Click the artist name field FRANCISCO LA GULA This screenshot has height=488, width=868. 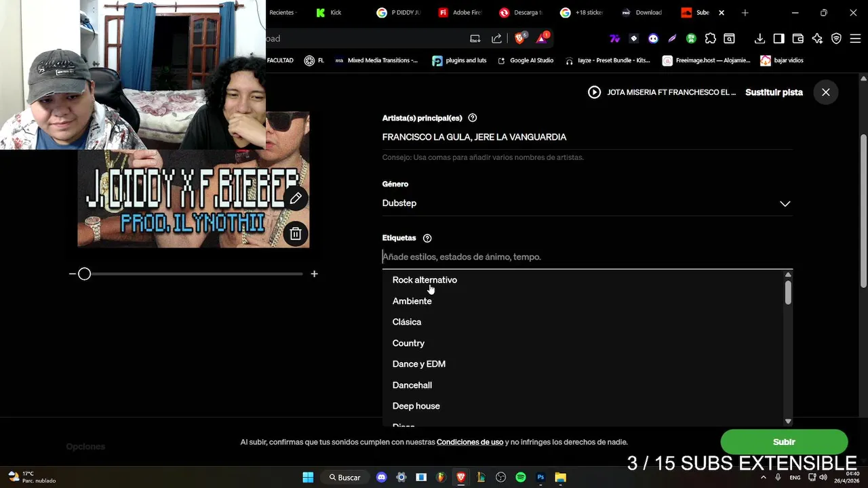click(587, 137)
